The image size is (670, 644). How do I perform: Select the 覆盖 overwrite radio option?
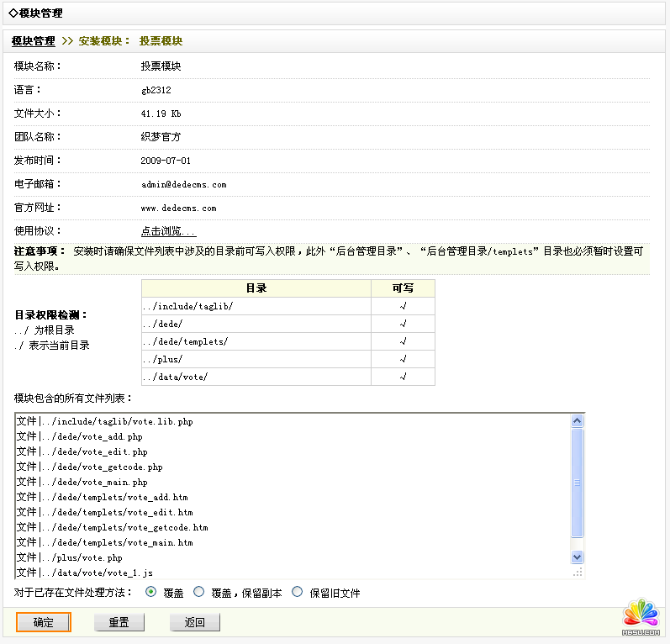coord(151,592)
